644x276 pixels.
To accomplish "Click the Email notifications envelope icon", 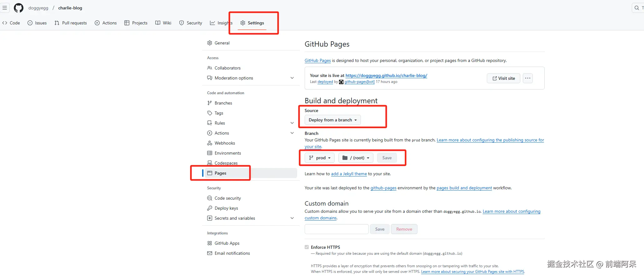I will click(x=210, y=253).
